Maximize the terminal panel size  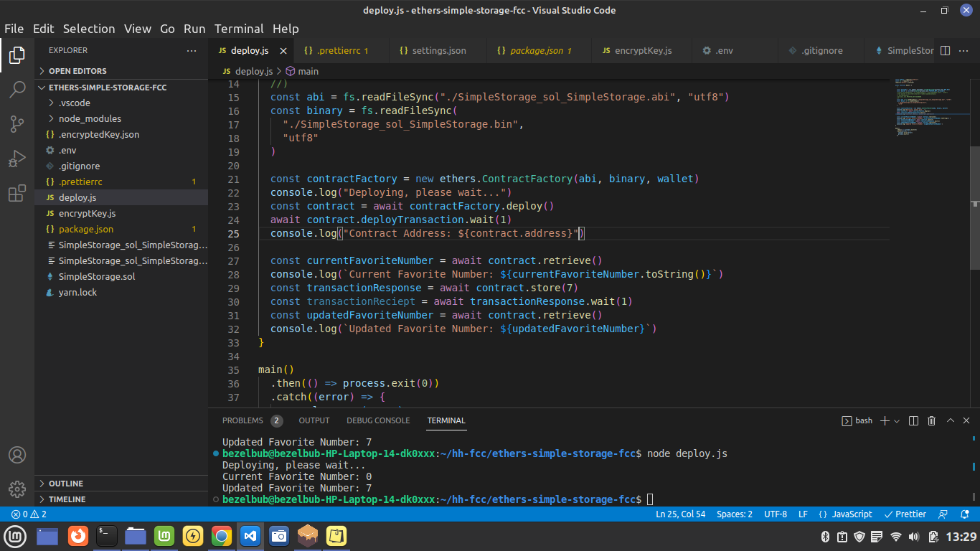coord(950,420)
